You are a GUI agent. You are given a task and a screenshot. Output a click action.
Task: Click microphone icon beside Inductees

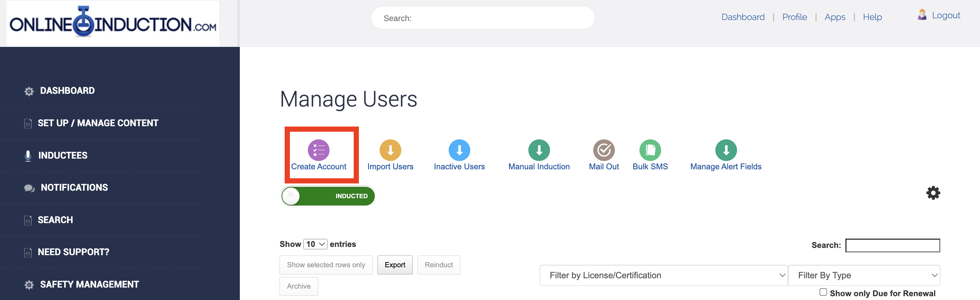28,156
